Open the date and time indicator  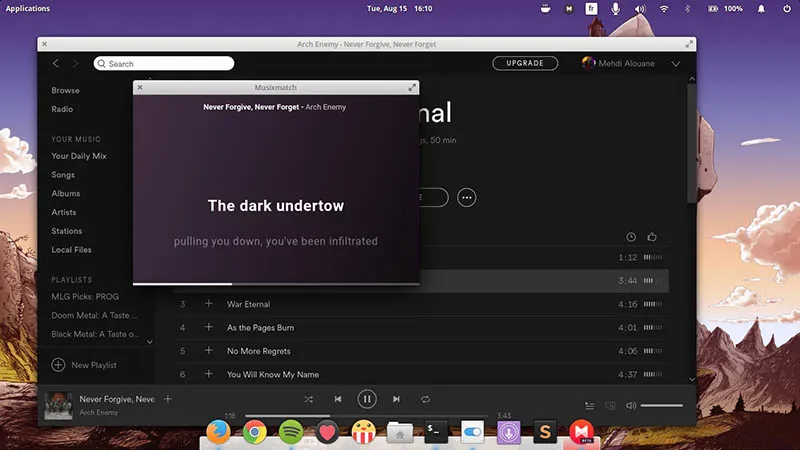(399, 9)
